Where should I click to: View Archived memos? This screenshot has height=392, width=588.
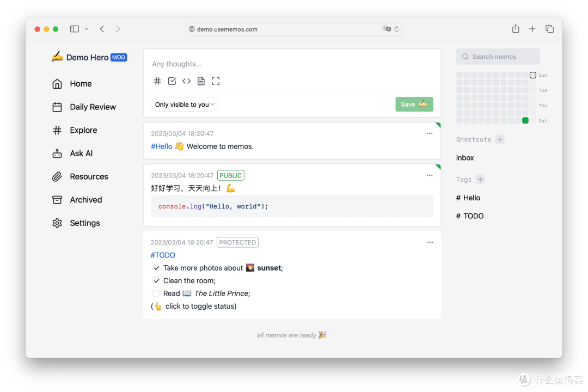click(x=77, y=200)
